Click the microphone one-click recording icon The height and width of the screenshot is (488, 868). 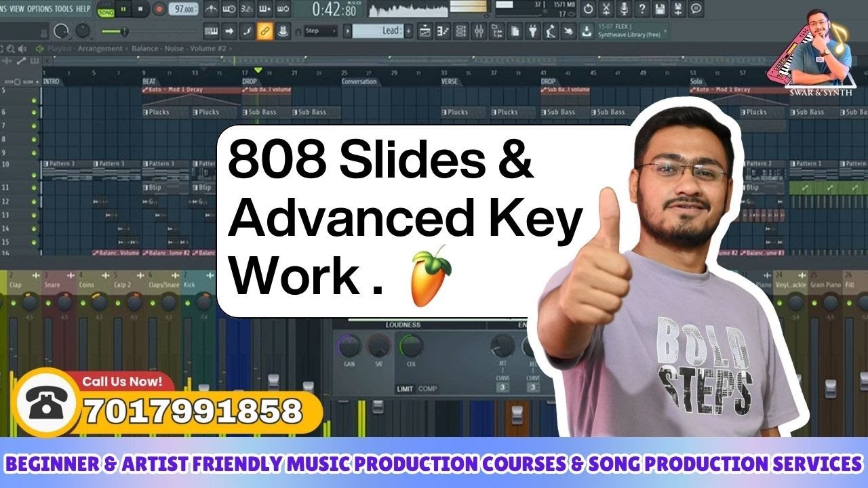[x=624, y=9]
